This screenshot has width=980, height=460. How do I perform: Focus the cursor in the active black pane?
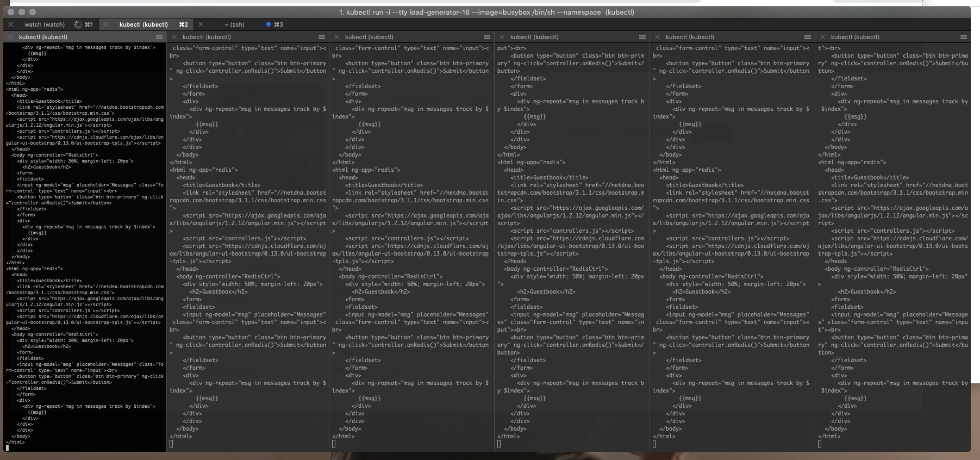tap(8, 448)
